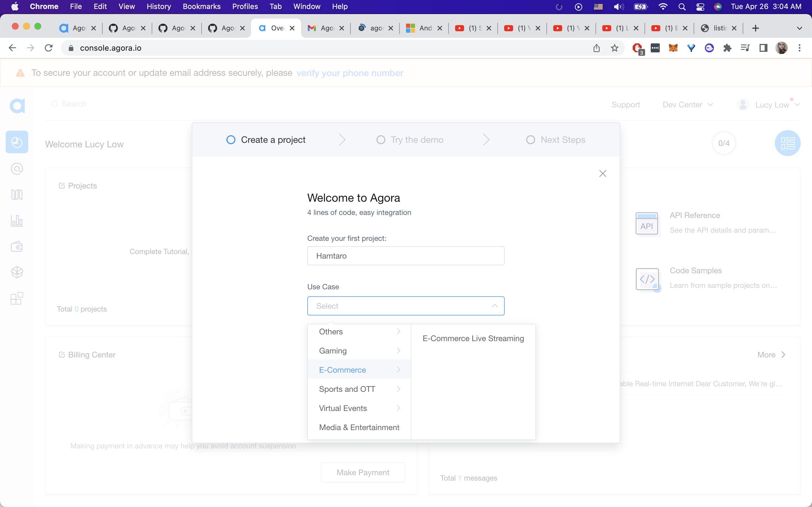Click the project name field with Hamtaro
The width and height of the screenshot is (812, 507).
[x=406, y=256]
